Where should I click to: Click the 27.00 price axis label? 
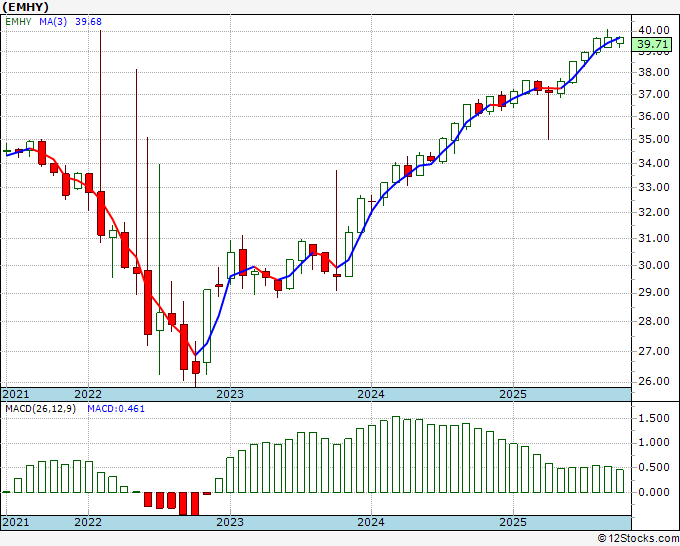click(x=654, y=351)
